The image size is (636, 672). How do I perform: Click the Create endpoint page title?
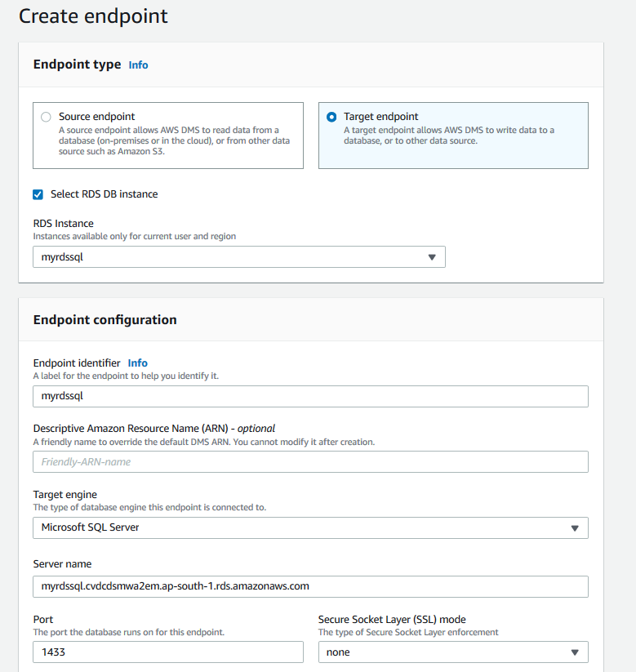[x=93, y=16]
